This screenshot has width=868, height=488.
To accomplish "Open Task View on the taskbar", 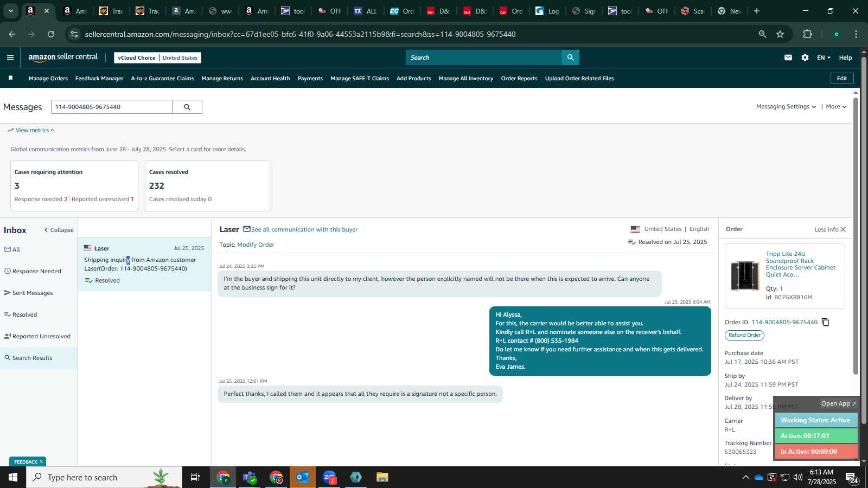I will [x=195, y=477].
